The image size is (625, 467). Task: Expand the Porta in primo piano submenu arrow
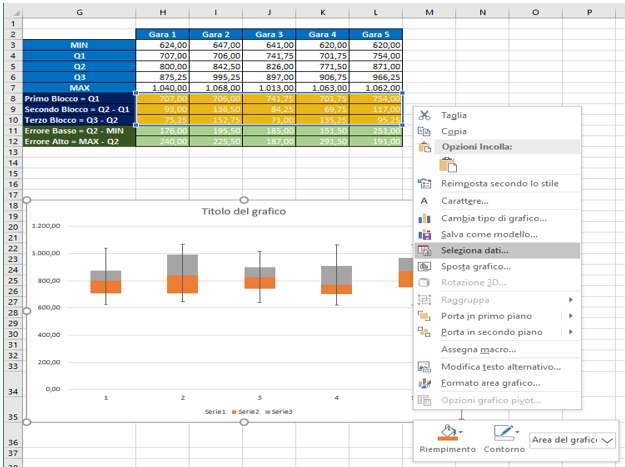tap(571, 316)
